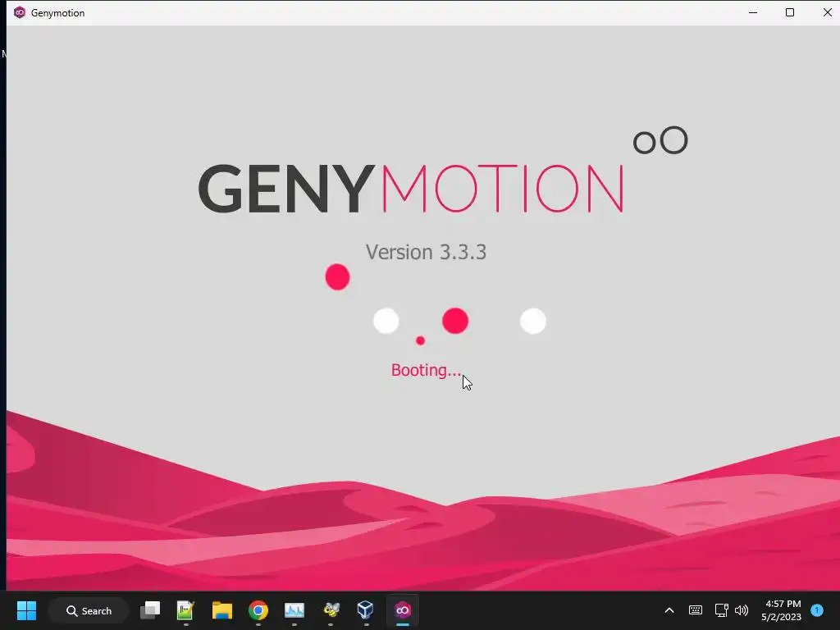
Task: Open File Explorer from the taskbar
Action: 221,610
